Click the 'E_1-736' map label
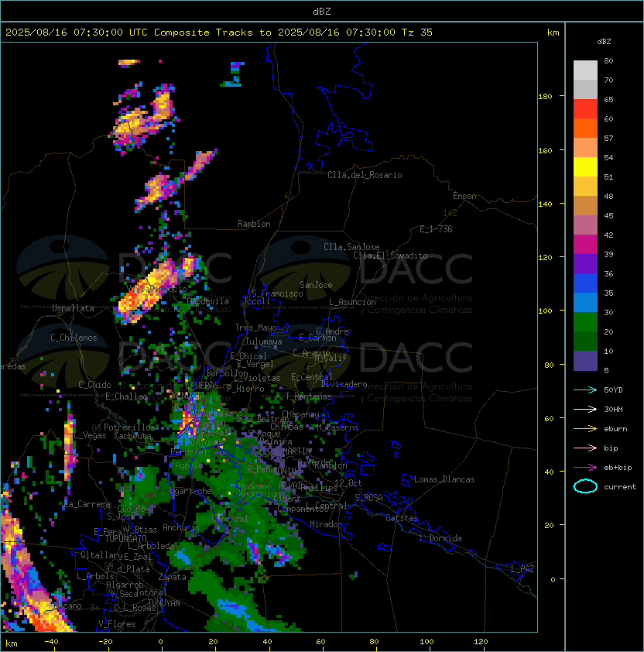Viewport: 644px width, 652px height. (x=436, y=229)
